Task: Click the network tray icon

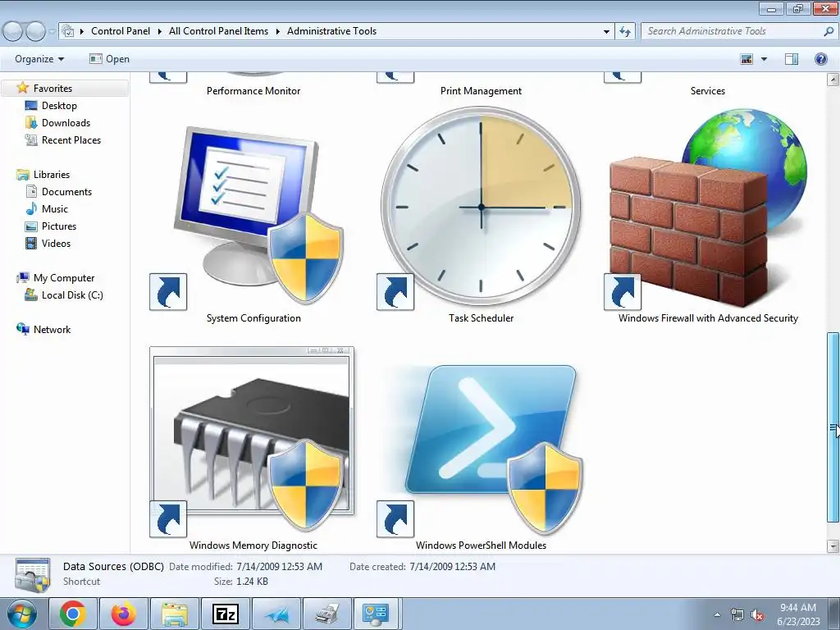Action: pyautogui.click(x=737, y=615)
